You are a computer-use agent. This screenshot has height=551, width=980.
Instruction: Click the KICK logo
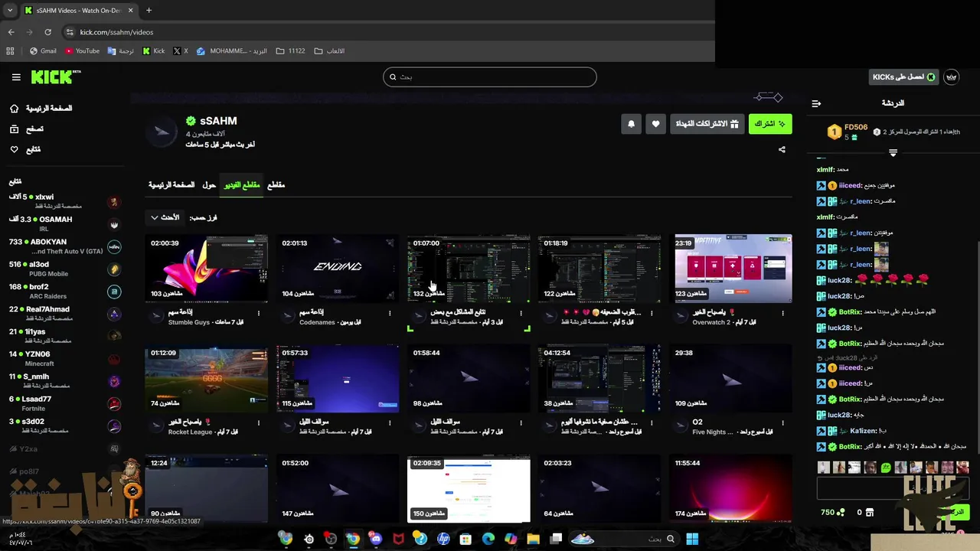pos(55,77)
